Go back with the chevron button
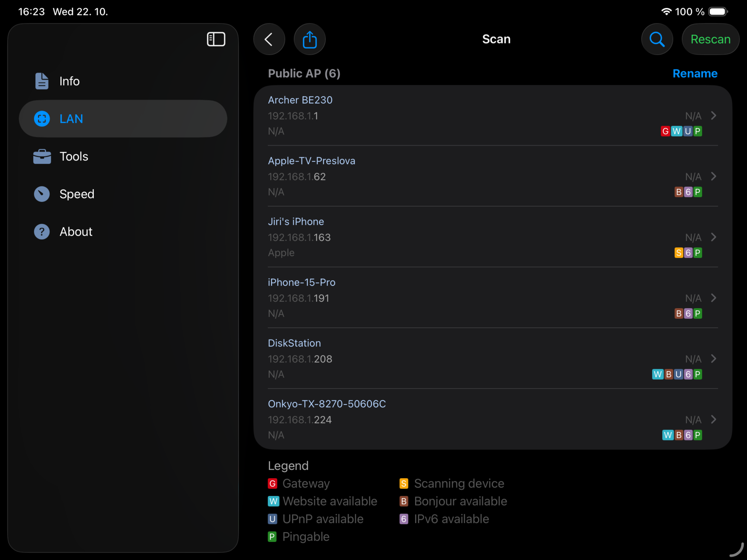This screenshot has width=747, height=560. (269, 39)
